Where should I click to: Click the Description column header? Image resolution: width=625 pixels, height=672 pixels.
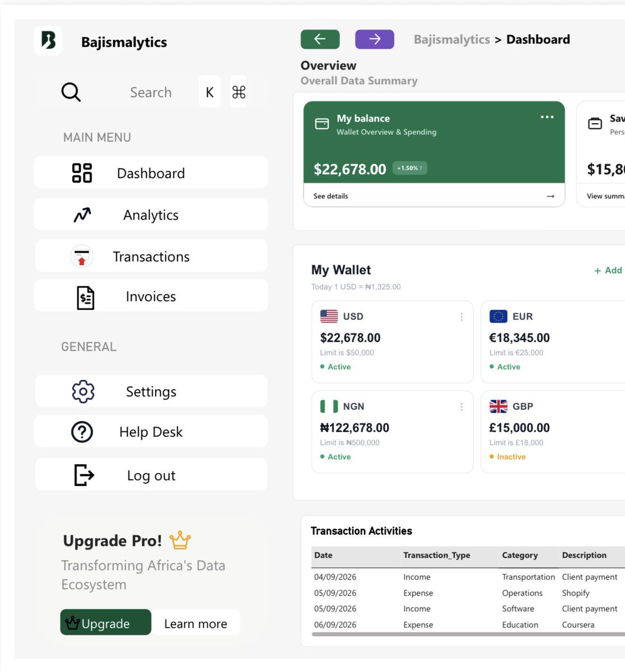click(584, 555)
